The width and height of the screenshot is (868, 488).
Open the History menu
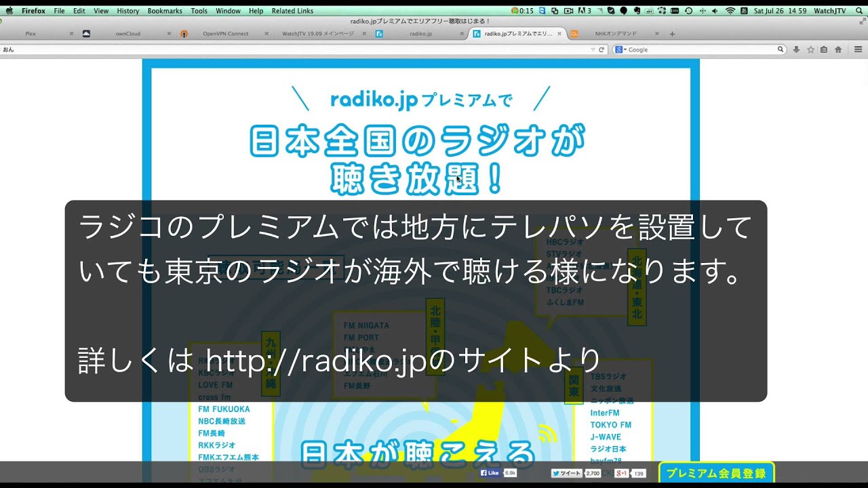coord(127,11)
